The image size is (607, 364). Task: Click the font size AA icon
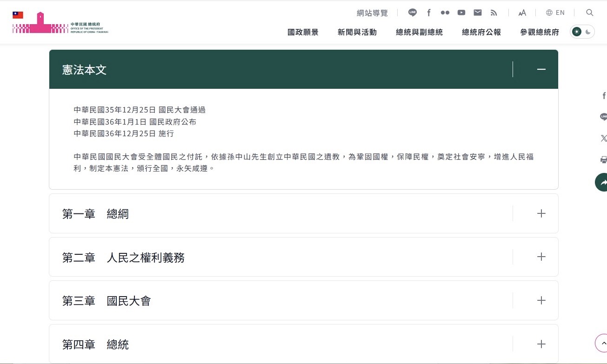[522, 13]
